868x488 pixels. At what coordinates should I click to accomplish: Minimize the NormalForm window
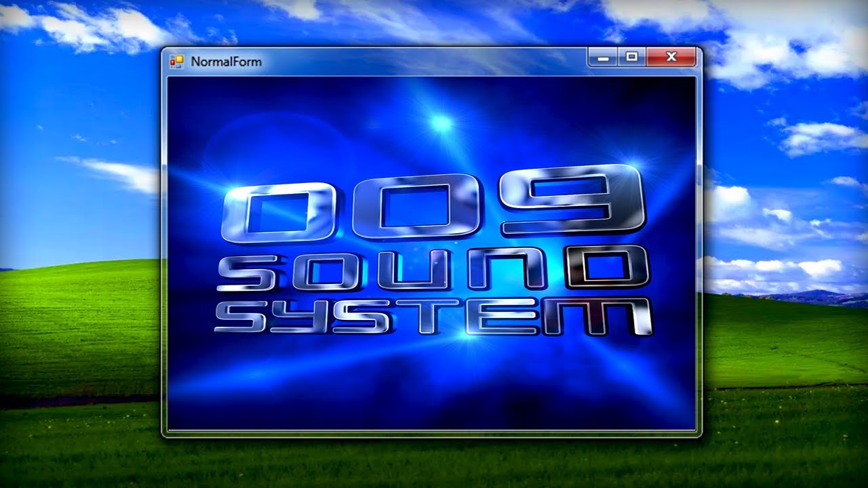(603, 58)
